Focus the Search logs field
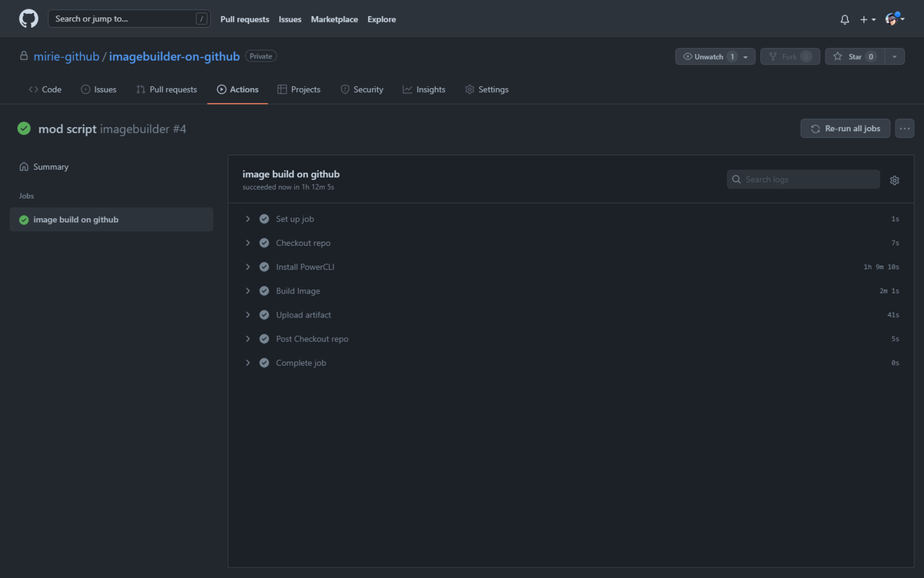The image size is (924, 578). [x=803, y=180]
